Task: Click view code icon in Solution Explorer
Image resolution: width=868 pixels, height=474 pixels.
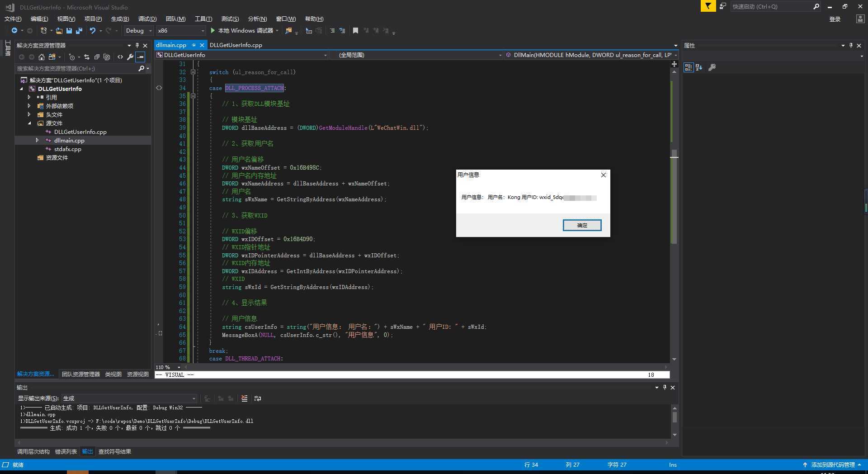Action: [120, 57]
